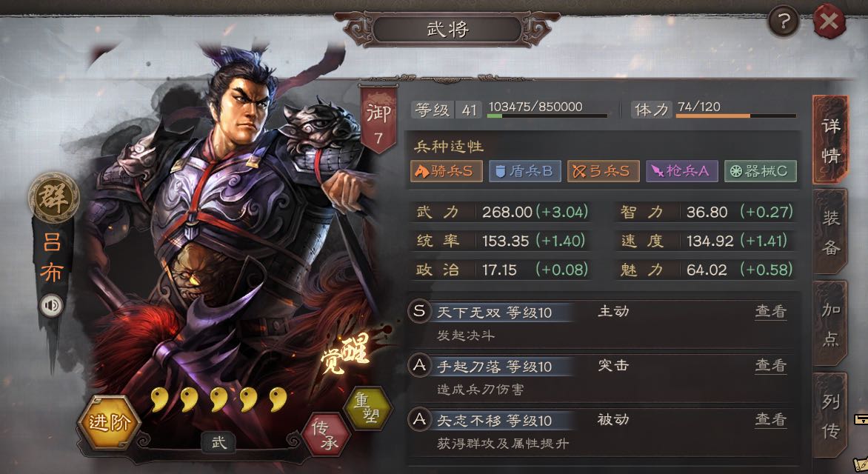Open the 加点 side tab

click(x=830, y=324)
